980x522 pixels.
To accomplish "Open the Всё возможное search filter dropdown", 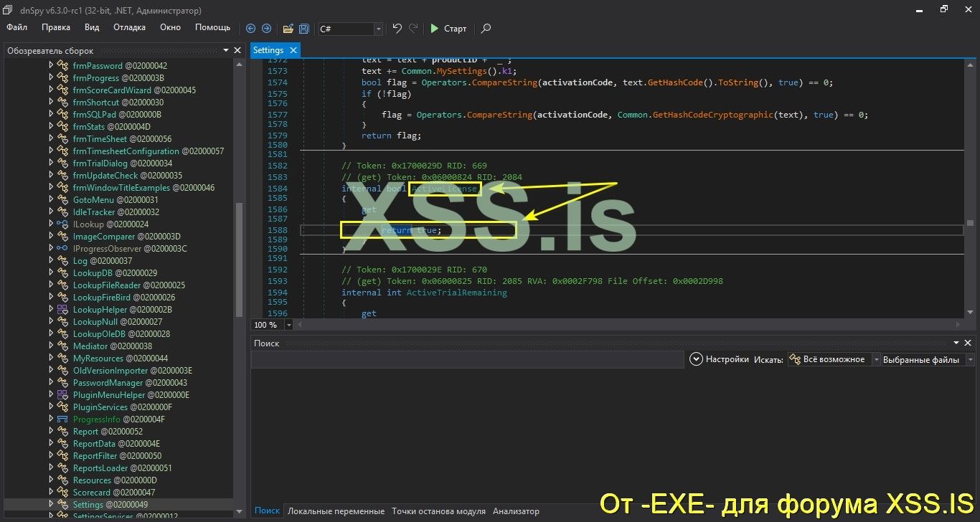I will (877, 359).
